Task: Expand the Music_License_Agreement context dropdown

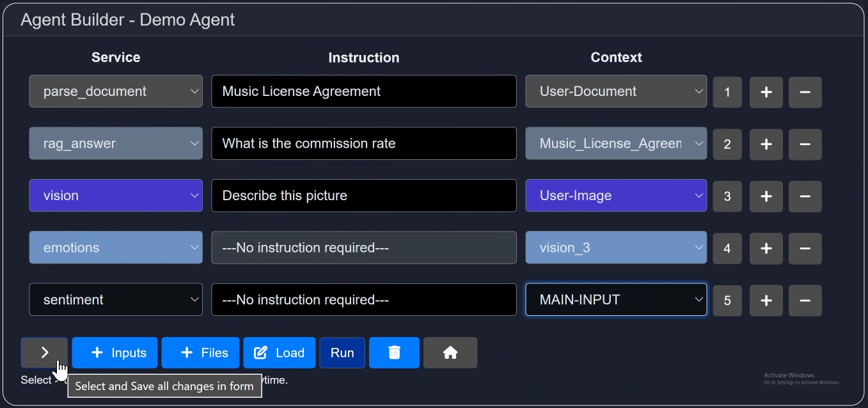Action: click(x=616, y=144)
